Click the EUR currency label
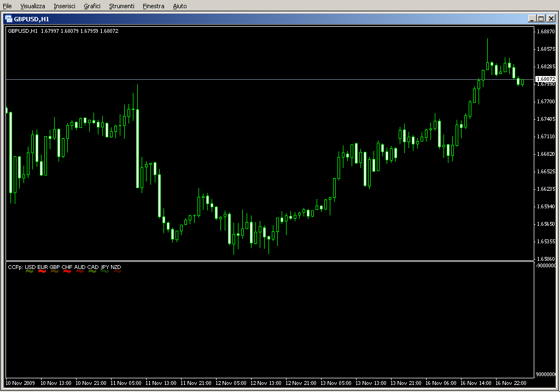Viewport: 560px width, 392px height. pos(43,267)
